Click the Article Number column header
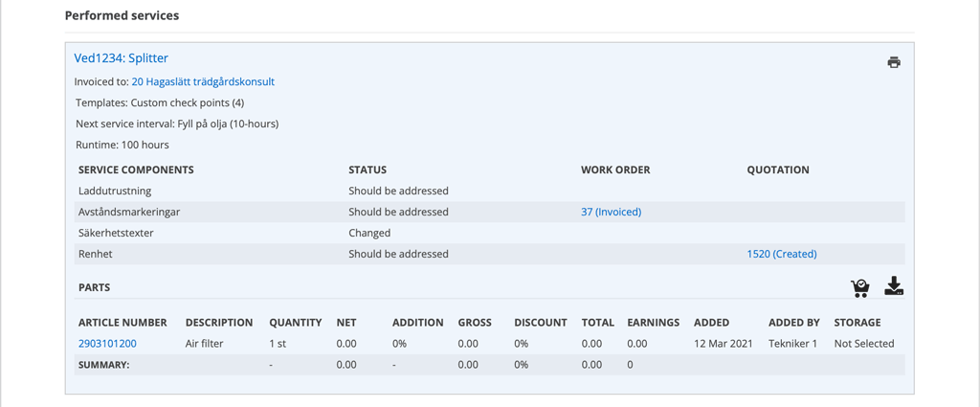Screen dimensions: 980x407 click(122, 323)
